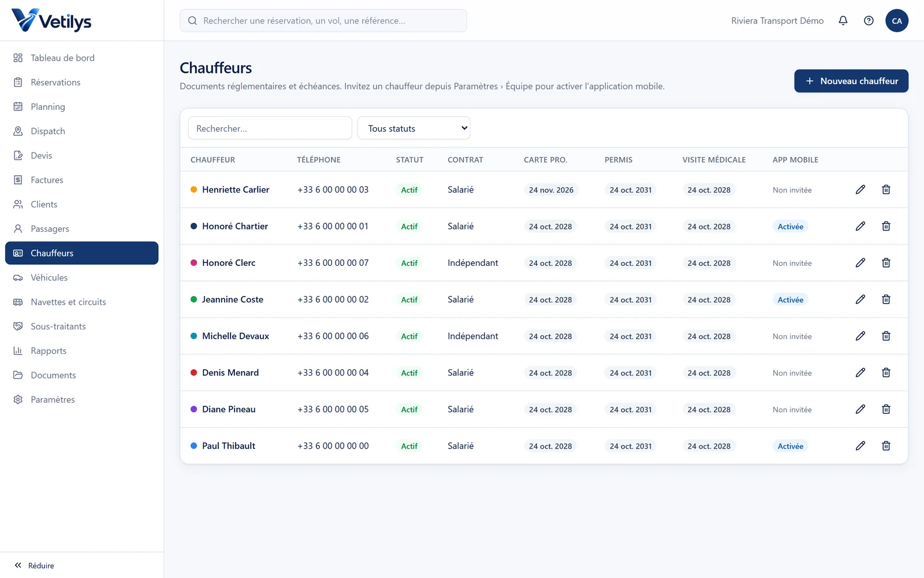Go to Sous-traitants
This screenshot has width=924, height=578.
click(81, 326)
